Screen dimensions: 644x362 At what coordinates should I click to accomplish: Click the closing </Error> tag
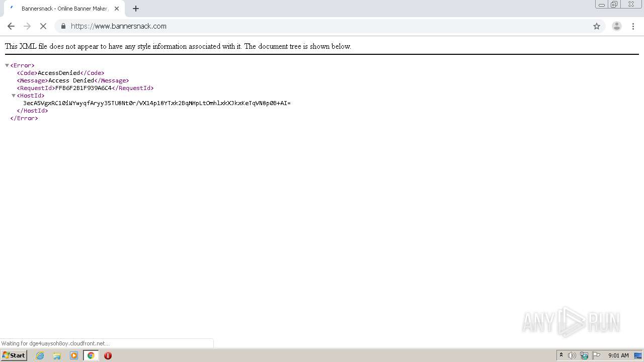(24, 118)
